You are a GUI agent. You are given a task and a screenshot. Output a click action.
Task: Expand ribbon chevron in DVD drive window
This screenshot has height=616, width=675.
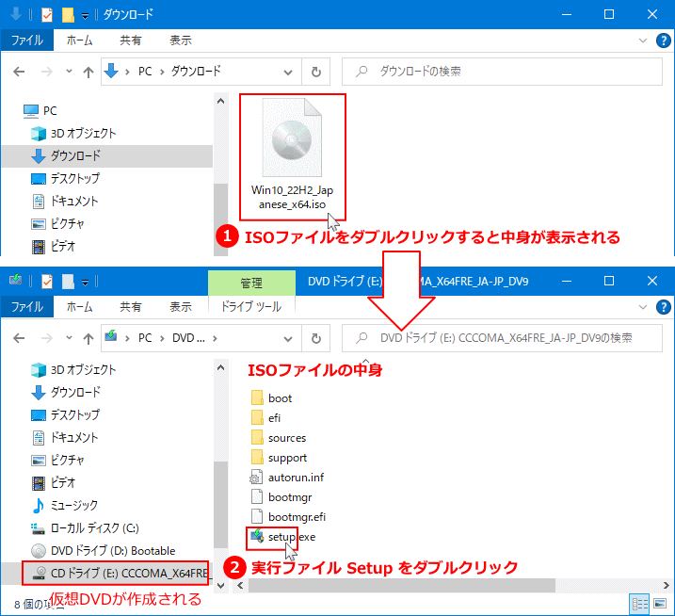[x=643, y=307]
